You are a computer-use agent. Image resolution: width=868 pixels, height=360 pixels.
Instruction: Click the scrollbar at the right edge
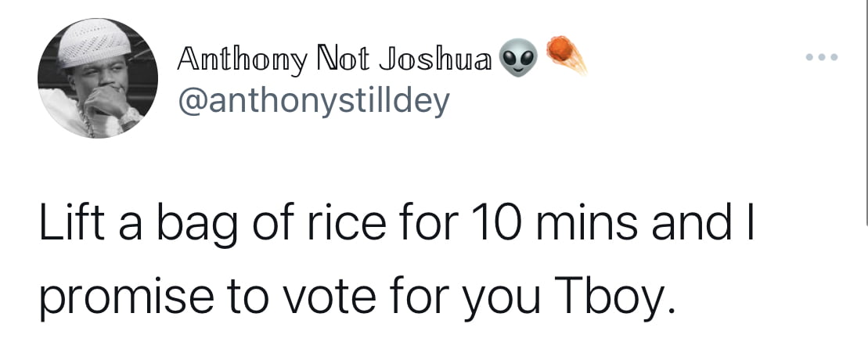click(866, 111)
